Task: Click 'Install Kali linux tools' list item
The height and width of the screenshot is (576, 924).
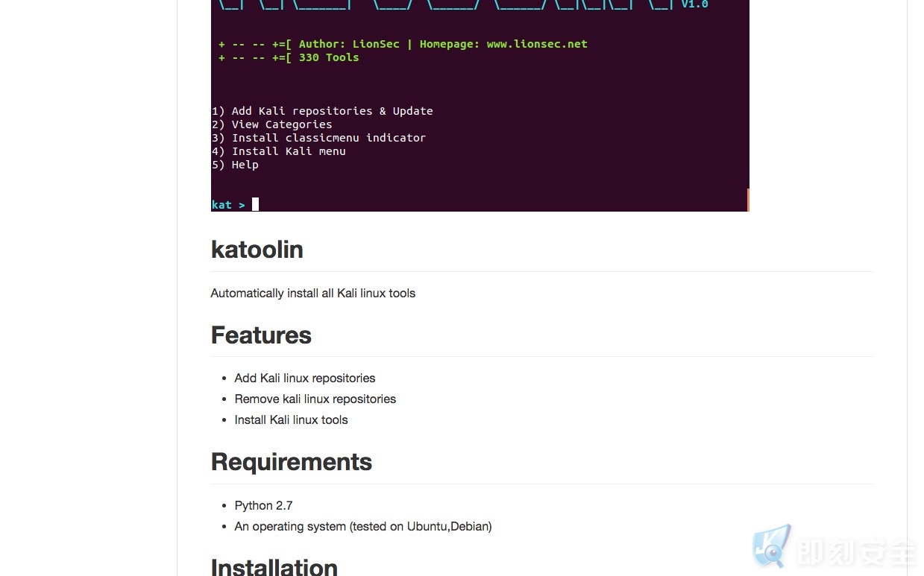Action: coord(292,420)
